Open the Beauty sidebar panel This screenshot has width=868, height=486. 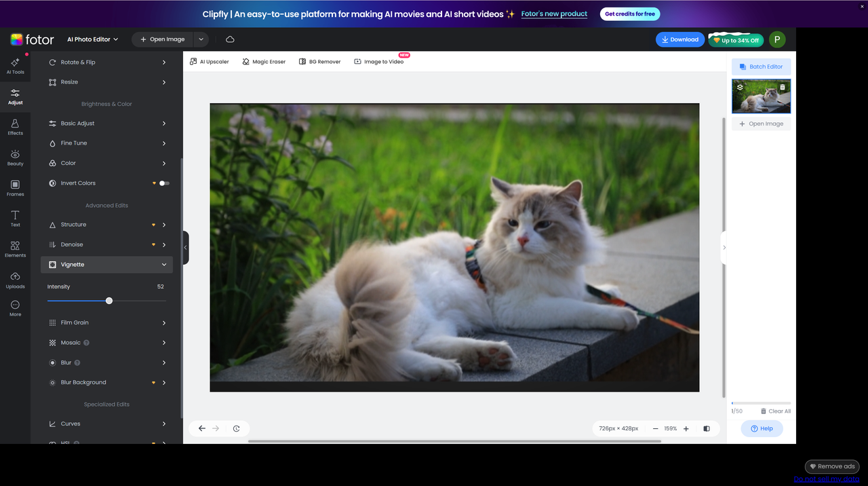coord(15,157)
